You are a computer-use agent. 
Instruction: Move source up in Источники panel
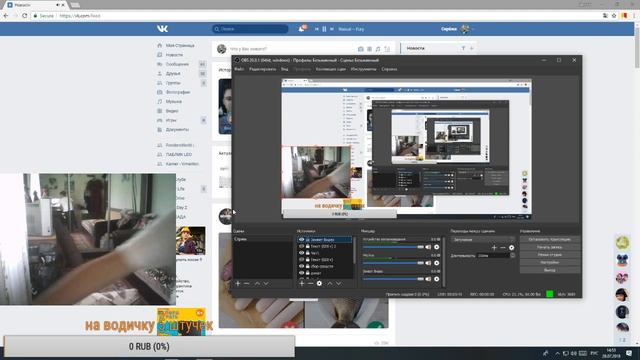[x=330, y=283]
